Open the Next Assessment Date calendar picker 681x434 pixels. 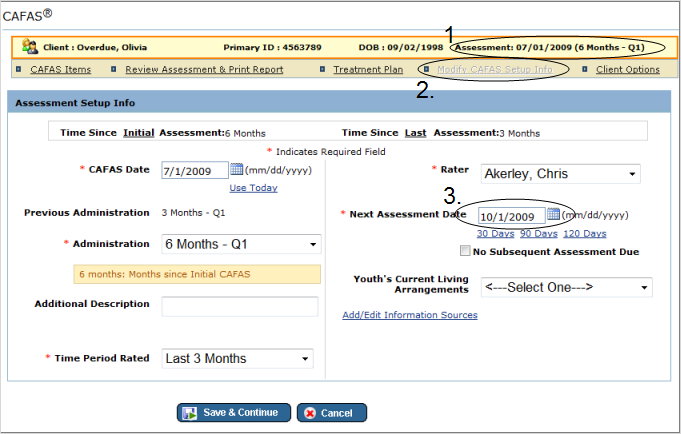553,214
